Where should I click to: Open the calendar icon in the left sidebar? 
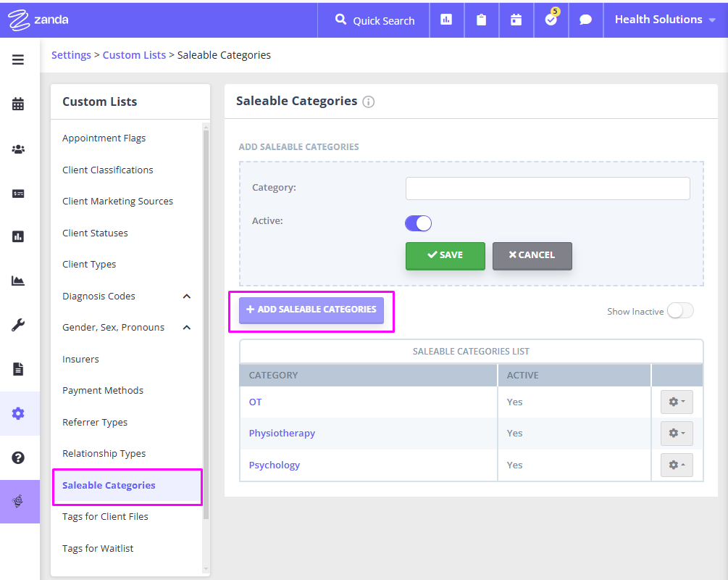pyautogui.click(x=20, y=104)
